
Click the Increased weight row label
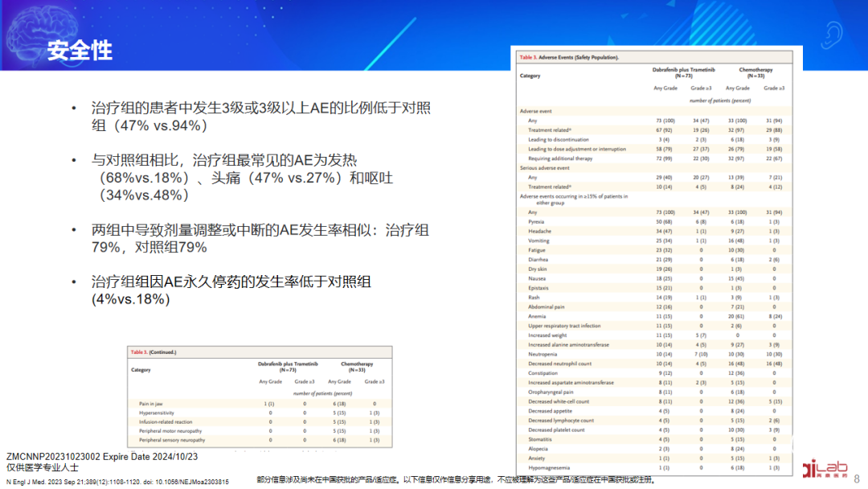(547, 335)
